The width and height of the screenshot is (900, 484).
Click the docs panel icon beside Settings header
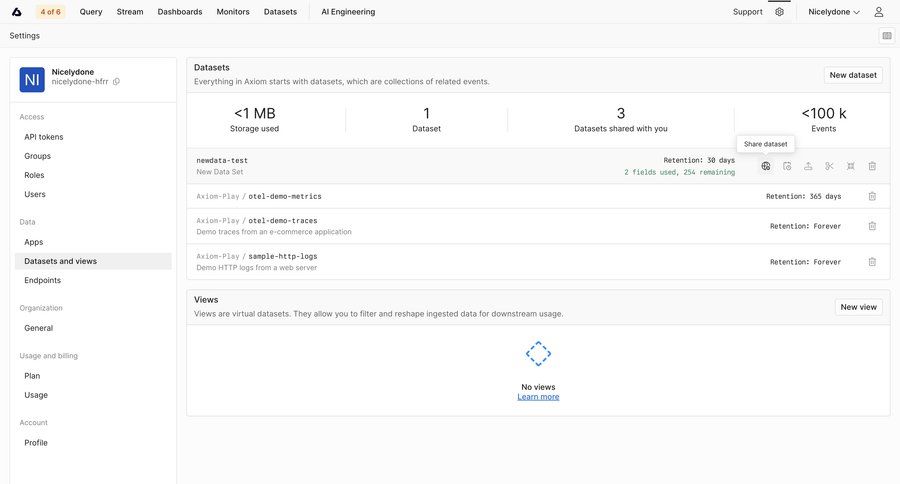[887, 36]
